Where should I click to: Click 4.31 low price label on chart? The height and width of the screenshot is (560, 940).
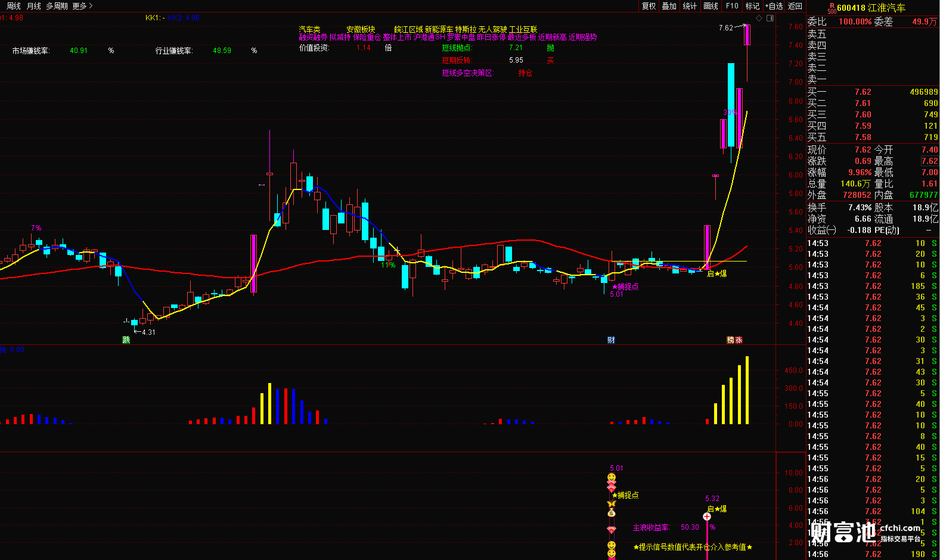[x=148, y=332]
